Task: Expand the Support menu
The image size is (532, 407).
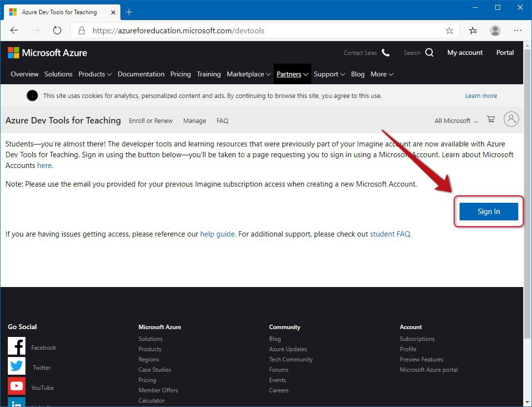Action: [x=329, y=74]
